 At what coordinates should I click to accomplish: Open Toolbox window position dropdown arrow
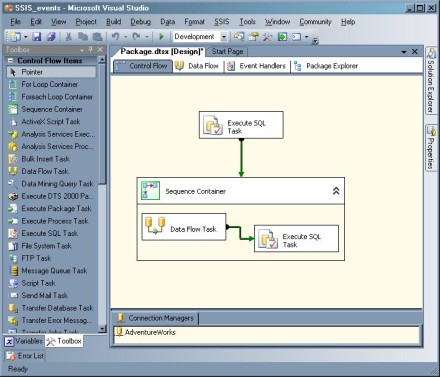coord(82,50)
